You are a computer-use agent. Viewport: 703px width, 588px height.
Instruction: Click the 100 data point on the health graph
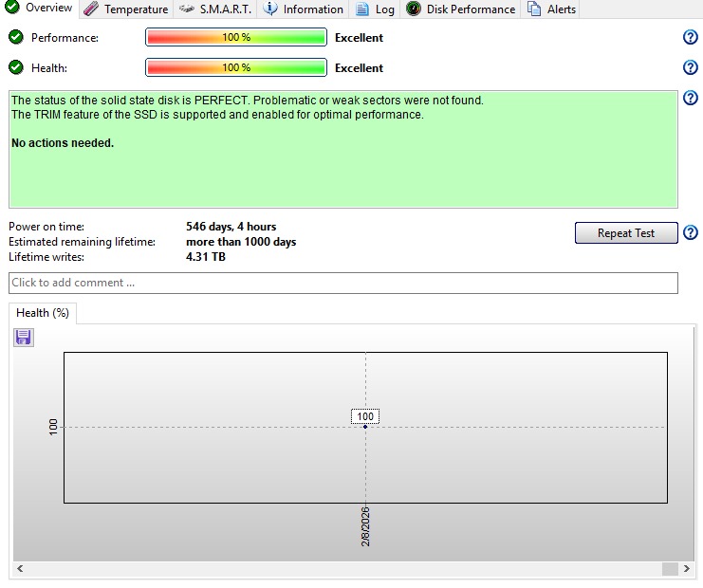coord(365,427)
